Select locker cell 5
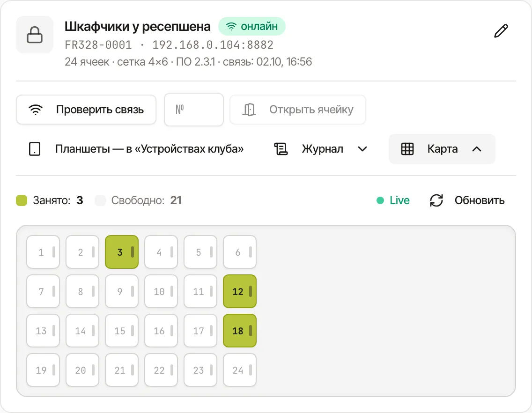532x413 pixels. 200,252
